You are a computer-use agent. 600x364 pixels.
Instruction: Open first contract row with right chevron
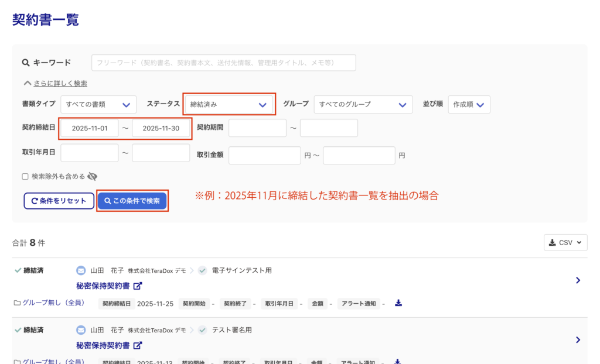coord(578,280)
